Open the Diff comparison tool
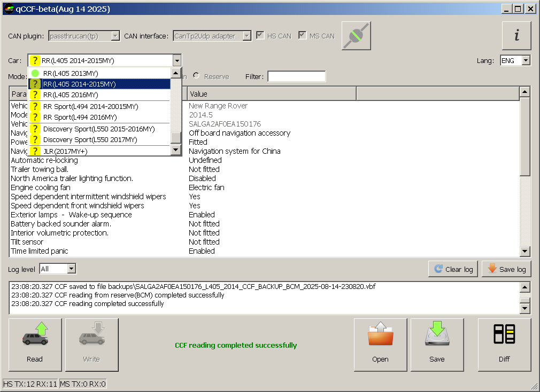 pos(504,344)
